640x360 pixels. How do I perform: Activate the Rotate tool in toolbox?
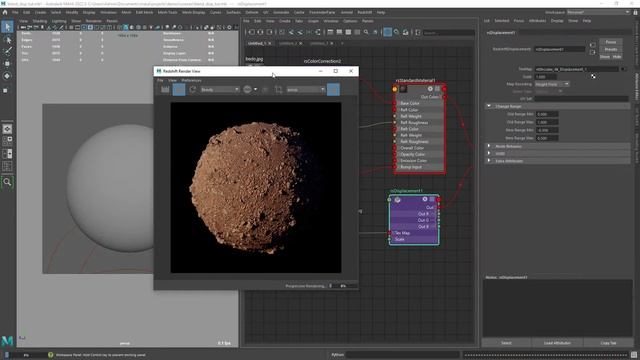tap(7, 76)
